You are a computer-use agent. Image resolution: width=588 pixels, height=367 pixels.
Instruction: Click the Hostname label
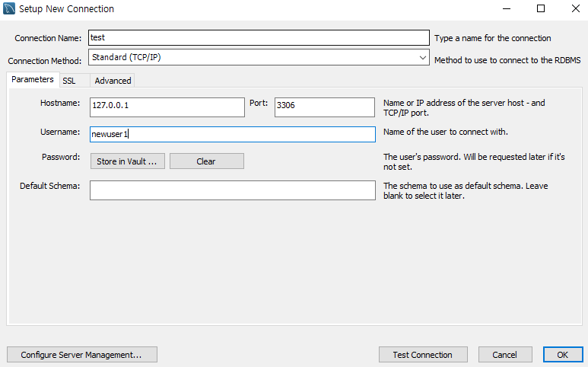click(x=60, y=104)
